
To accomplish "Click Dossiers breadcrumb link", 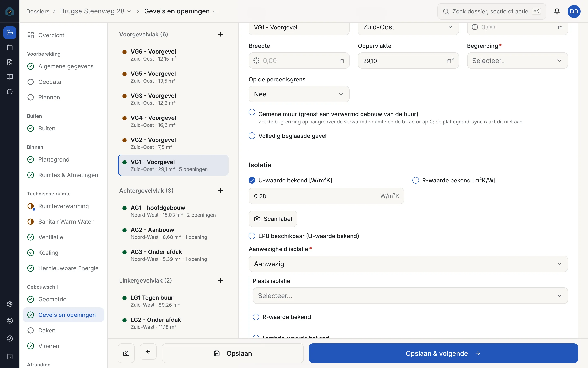I will pos(38,11).
